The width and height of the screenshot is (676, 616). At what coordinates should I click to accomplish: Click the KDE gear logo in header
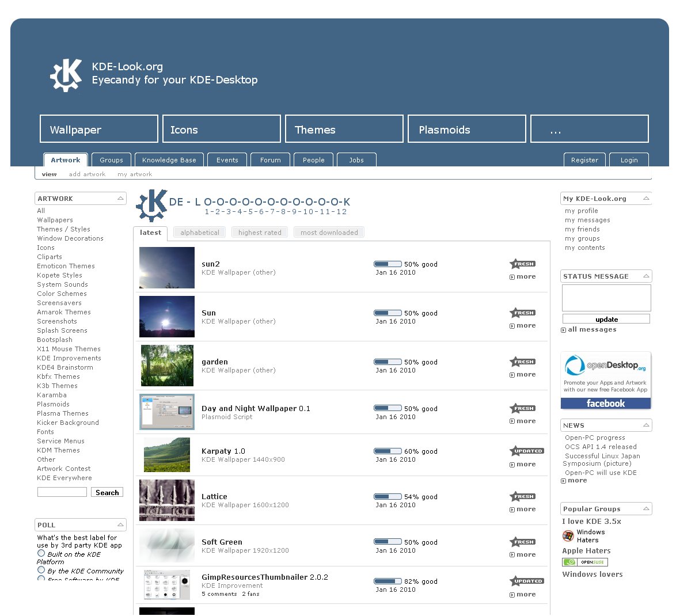(x=66, y=75)
